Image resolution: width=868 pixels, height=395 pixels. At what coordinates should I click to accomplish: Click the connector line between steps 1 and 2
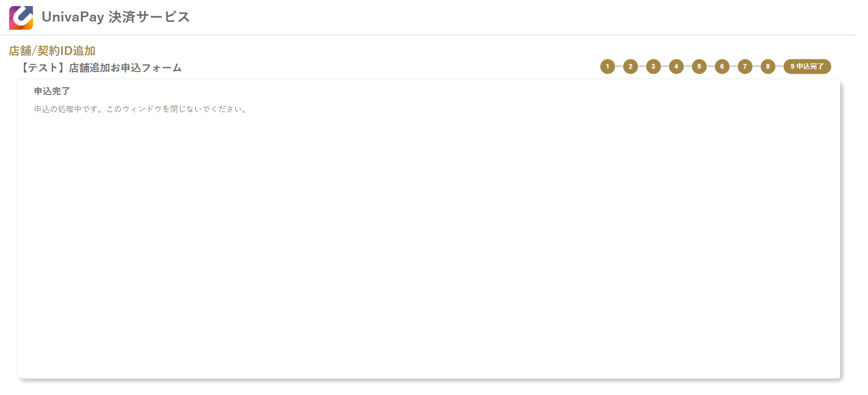click(x=619, y=66)
